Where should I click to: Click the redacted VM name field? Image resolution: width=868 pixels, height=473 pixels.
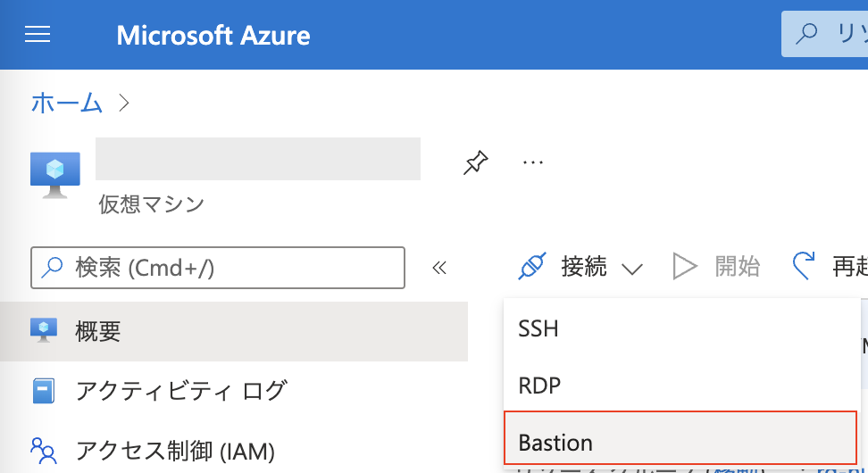(x=258, y=159)
